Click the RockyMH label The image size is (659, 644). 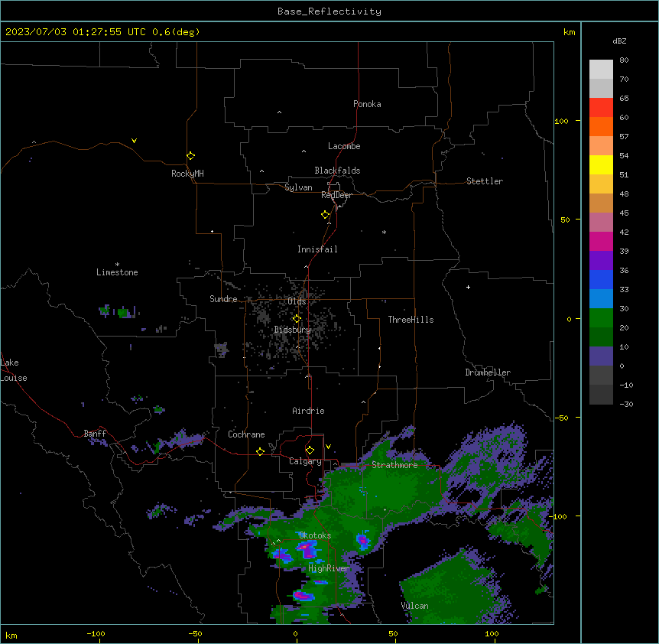(187, 173)
